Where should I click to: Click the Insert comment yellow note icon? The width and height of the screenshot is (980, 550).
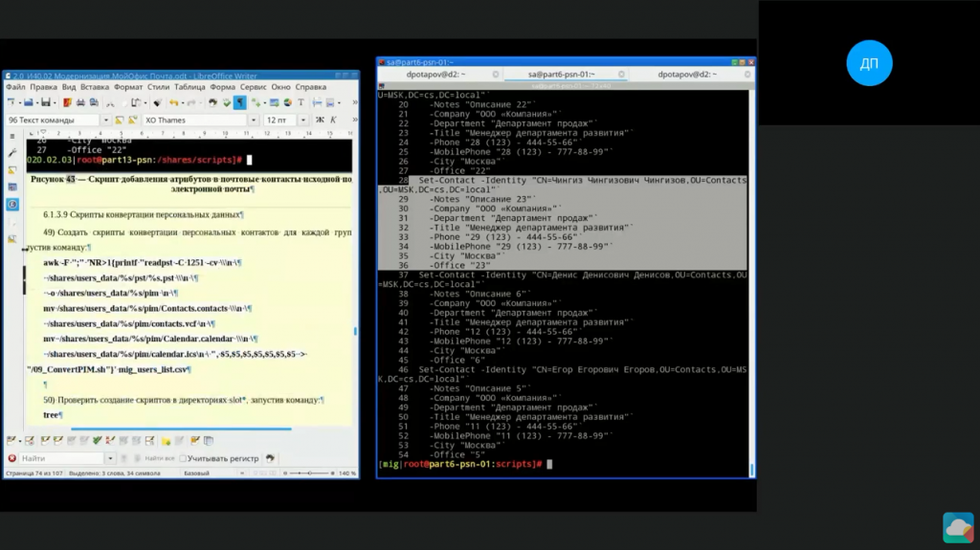pyautogui.click(x=166, y=441)
